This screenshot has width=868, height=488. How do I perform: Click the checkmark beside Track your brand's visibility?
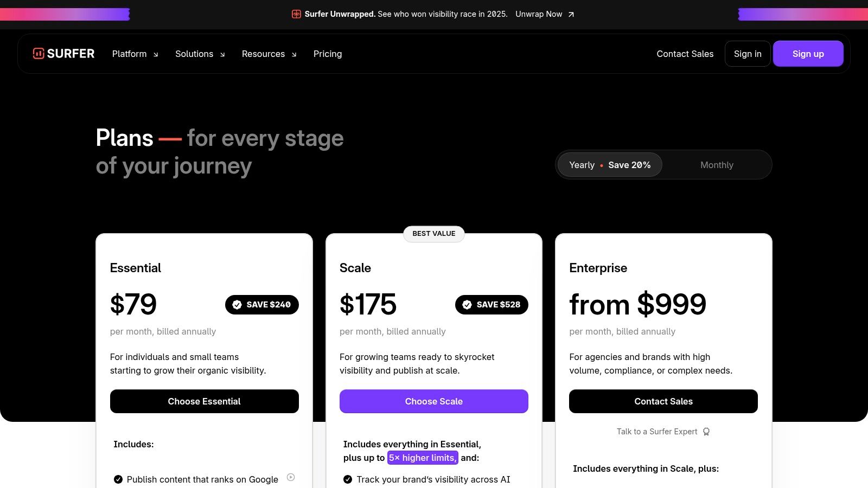(347, 479)
